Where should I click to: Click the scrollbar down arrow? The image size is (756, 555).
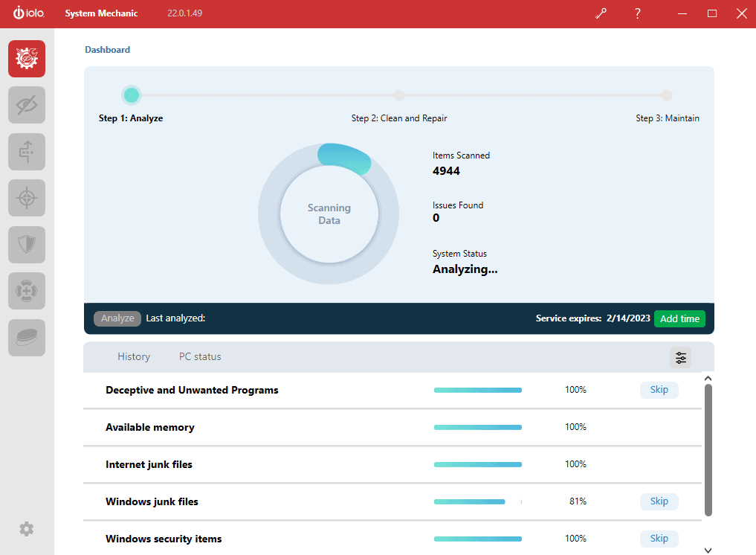(708, 549)
